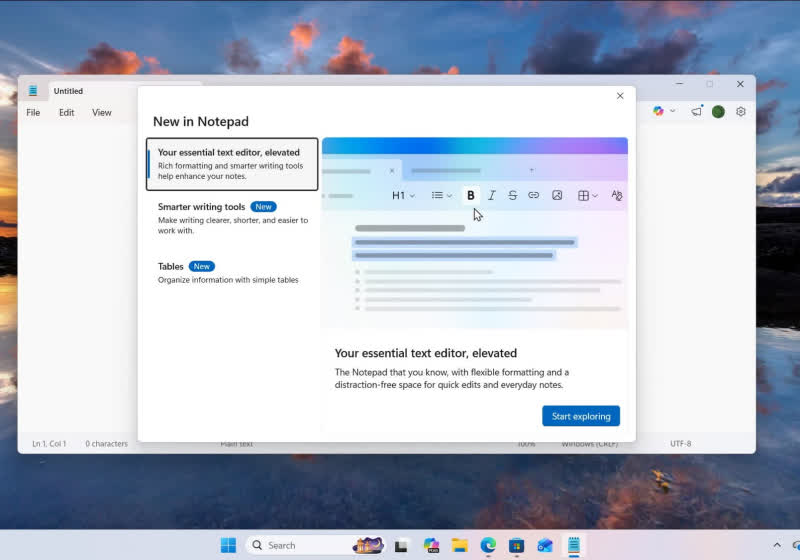
Task: Open Microsoft Store from the taskbar
Action: point(516,545)
